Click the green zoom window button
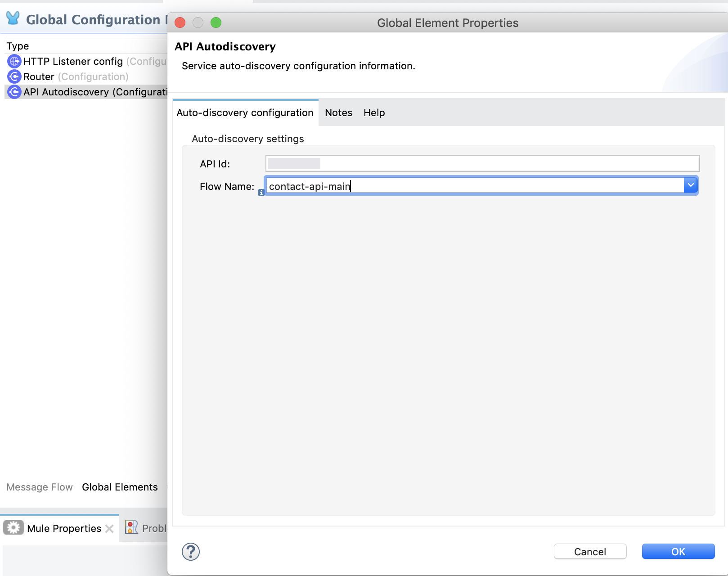 pos(216,22)
